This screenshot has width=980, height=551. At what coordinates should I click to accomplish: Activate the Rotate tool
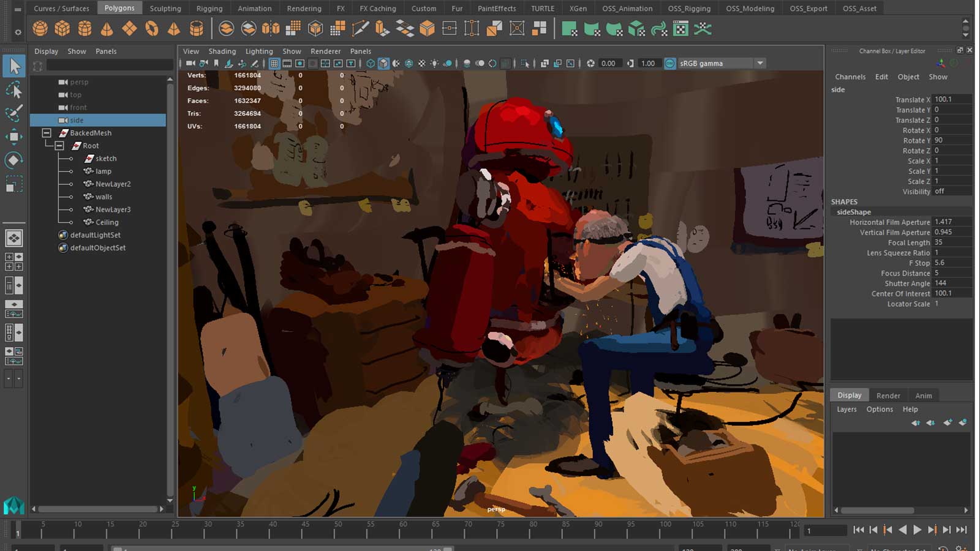pos(14,160)
